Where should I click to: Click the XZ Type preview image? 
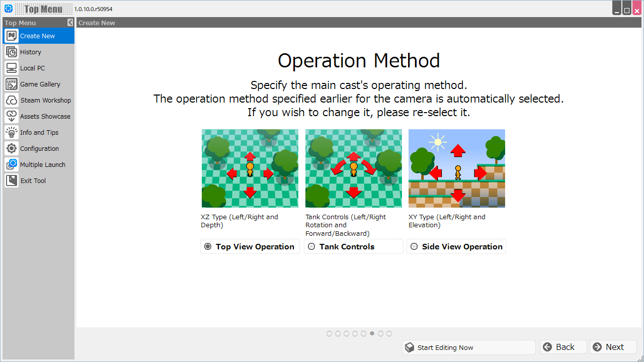pyautogui.click(x=250, y=168)
